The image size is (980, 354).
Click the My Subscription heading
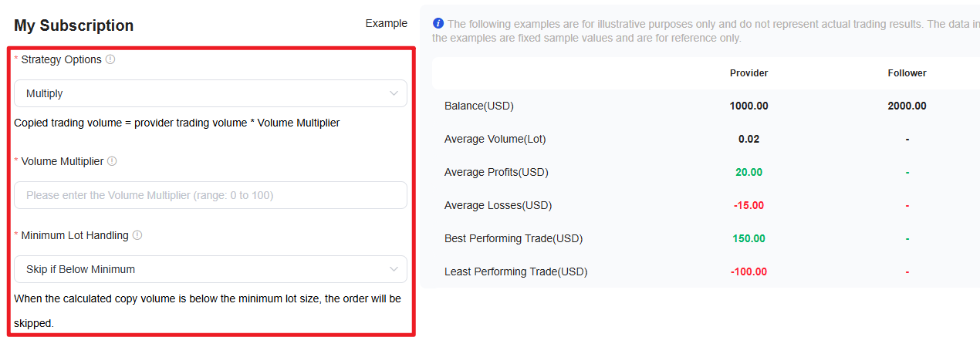[x=74, y=25]
